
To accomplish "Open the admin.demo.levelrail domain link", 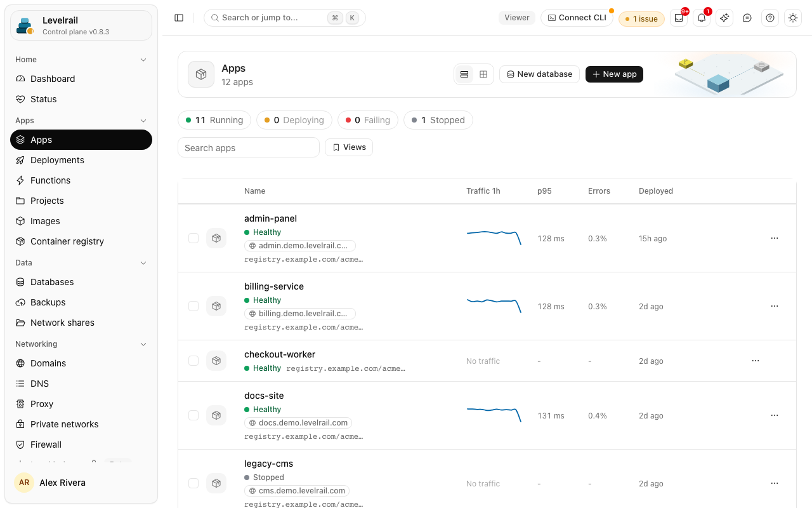I will pyautogui.click(x=300, y=246).
